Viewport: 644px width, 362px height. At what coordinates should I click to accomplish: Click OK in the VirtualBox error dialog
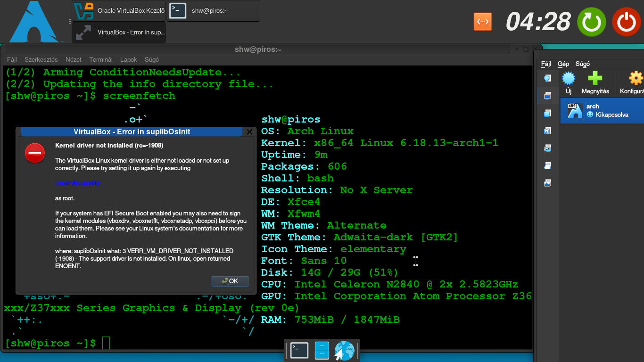tap(230, 281)
